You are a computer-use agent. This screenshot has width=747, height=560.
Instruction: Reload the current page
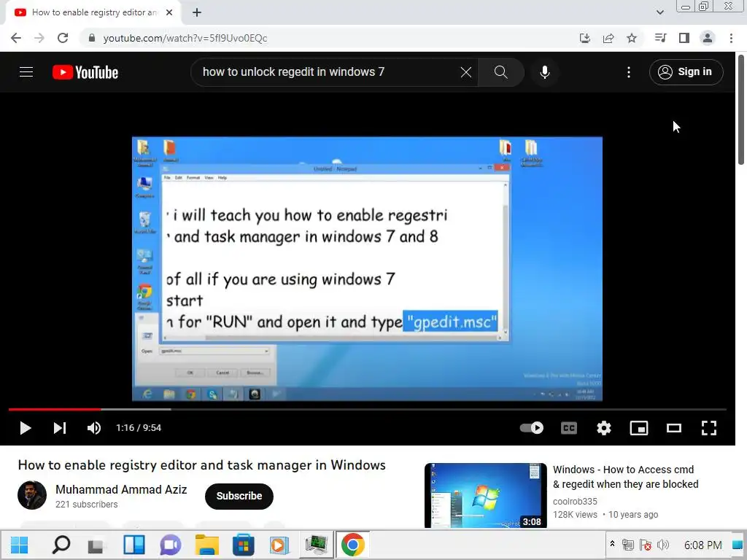click(63, 38)
